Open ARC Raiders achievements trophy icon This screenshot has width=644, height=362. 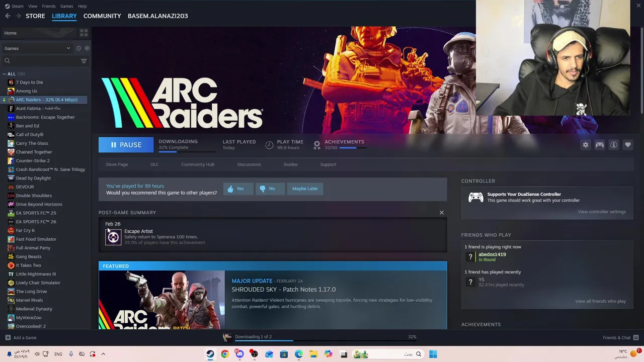click(317, 145)
